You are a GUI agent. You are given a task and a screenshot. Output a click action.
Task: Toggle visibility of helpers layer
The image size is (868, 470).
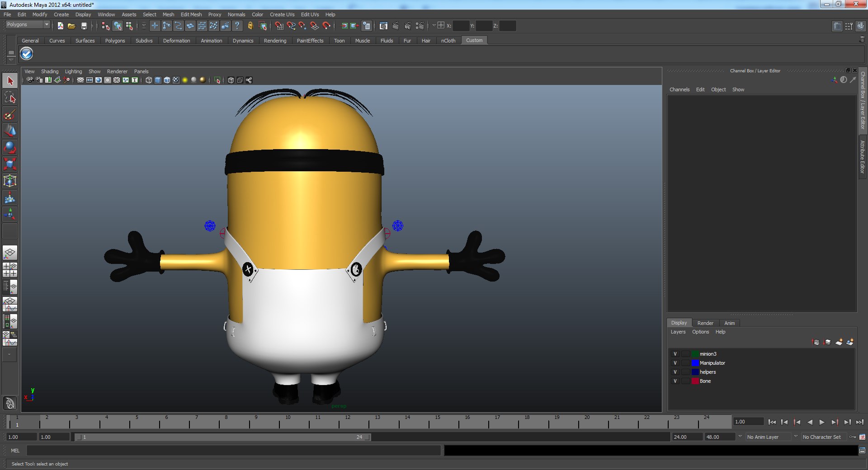point(675,372)
